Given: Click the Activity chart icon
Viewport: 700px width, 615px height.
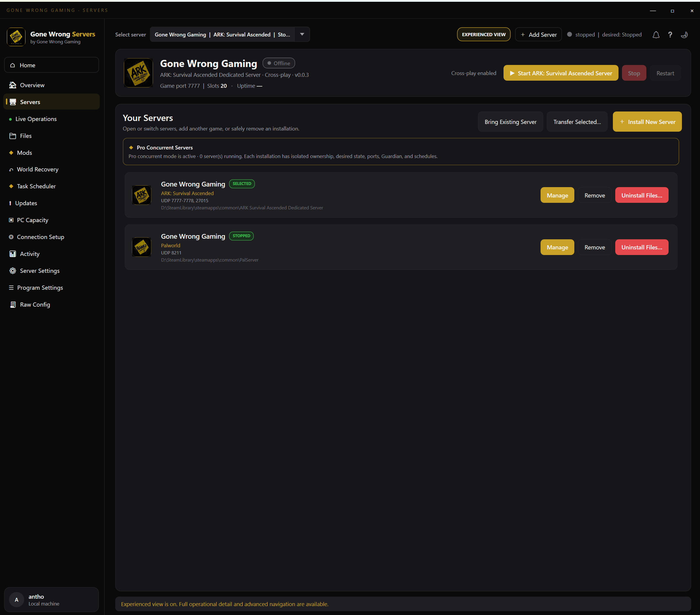Looking at the screenshot, I should click(x=13, y=254).
